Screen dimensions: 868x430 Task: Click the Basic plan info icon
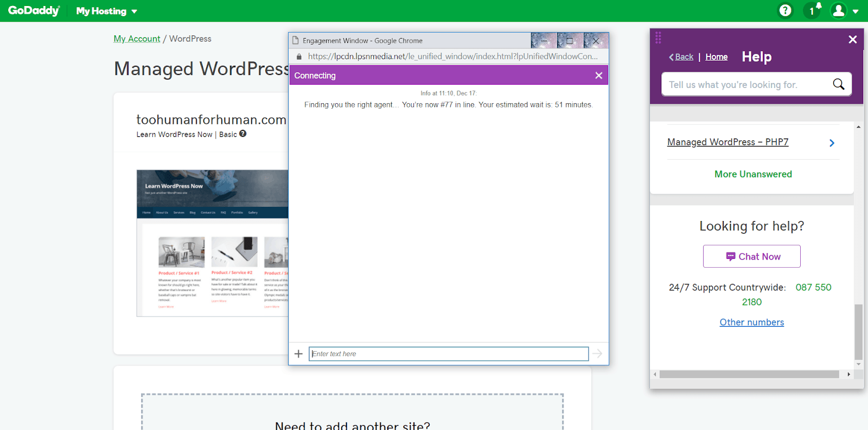pyautogui.click(x=243, y=134)
